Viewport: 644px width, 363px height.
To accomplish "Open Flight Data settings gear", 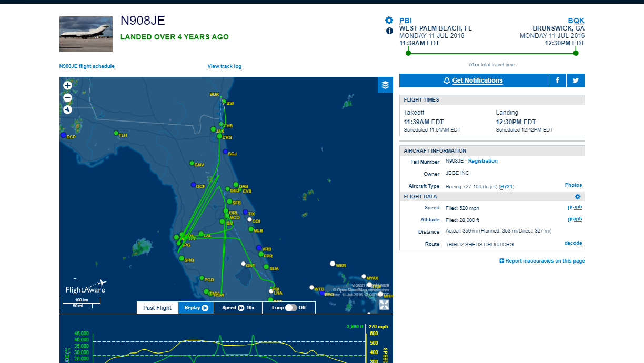I will pyautogui.click(x=577, y=197).
